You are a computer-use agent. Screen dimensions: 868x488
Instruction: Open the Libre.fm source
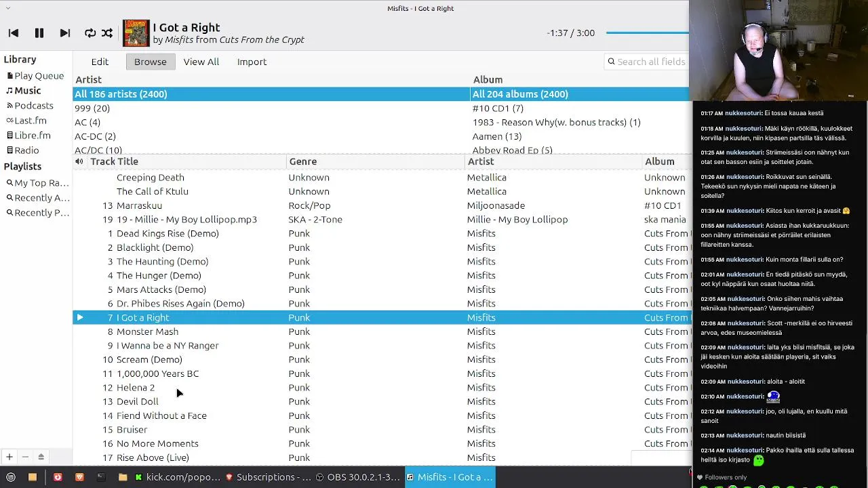point(28,136)
